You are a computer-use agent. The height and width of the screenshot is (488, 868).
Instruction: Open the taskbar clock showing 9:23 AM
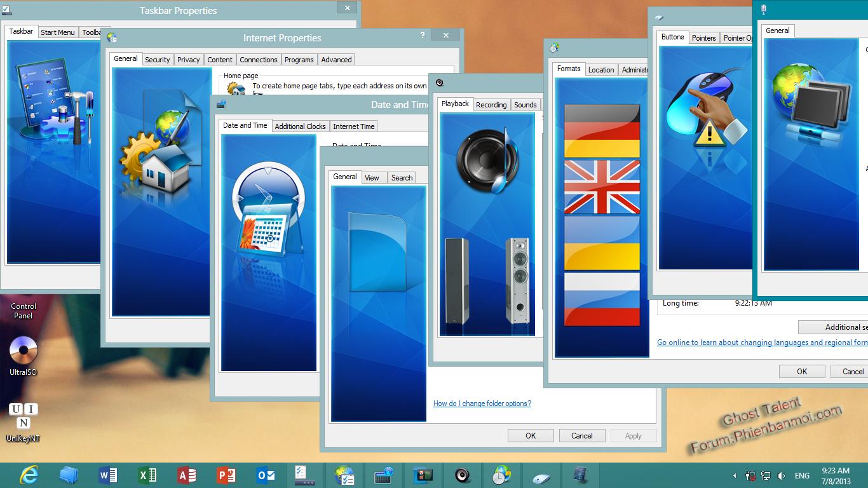tap(835, 476)
